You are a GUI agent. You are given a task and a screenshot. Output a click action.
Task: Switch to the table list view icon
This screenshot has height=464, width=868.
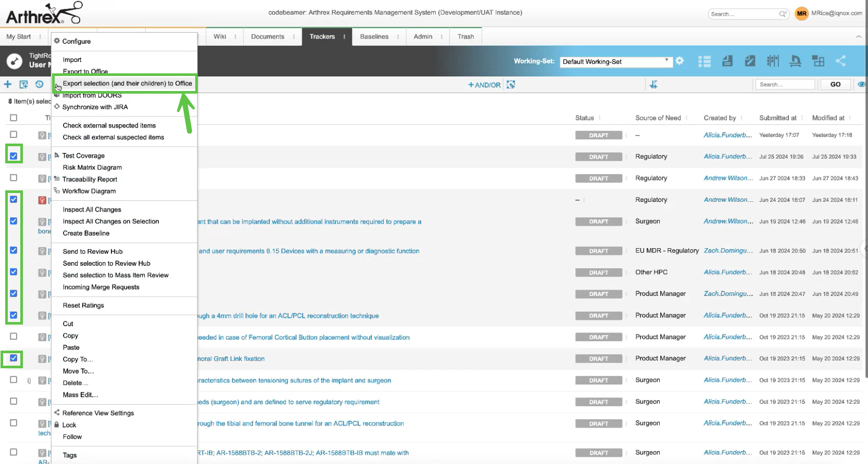(705, 61)
